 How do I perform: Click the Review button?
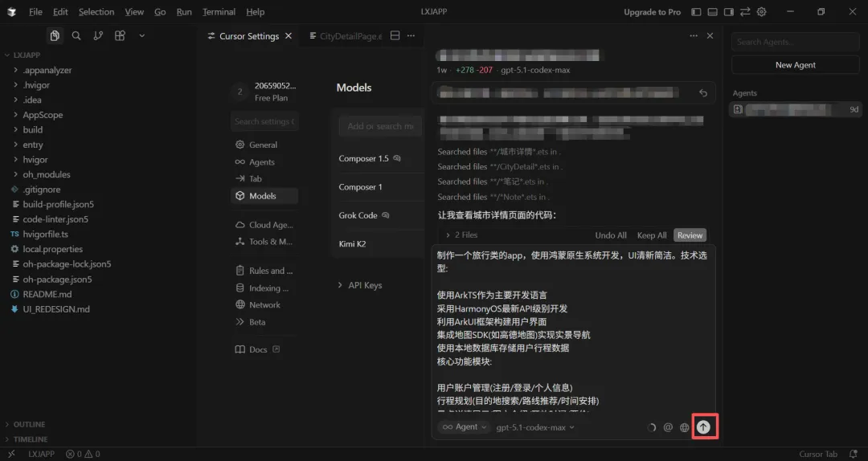(690, 235)
